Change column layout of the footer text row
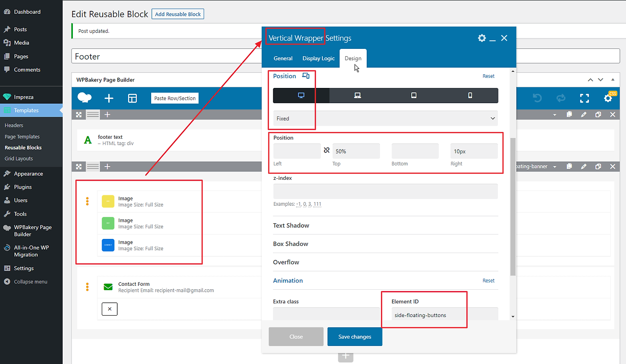Image resolution: width=626 pixels, height=364 pixels. [93, 114]
